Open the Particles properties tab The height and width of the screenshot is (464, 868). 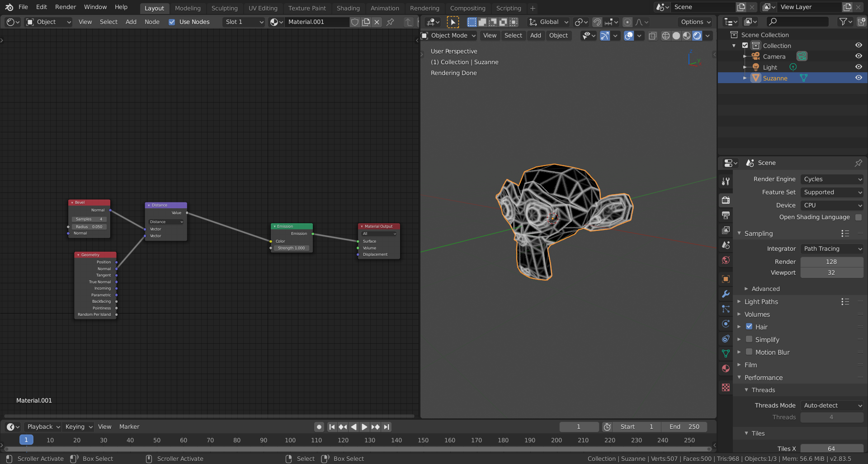(x=726, y=309)
